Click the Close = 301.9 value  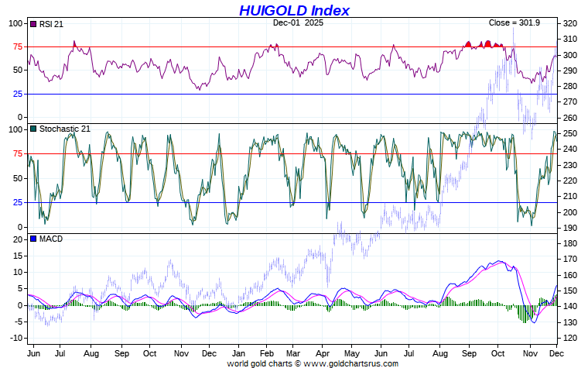click(514, 22)
